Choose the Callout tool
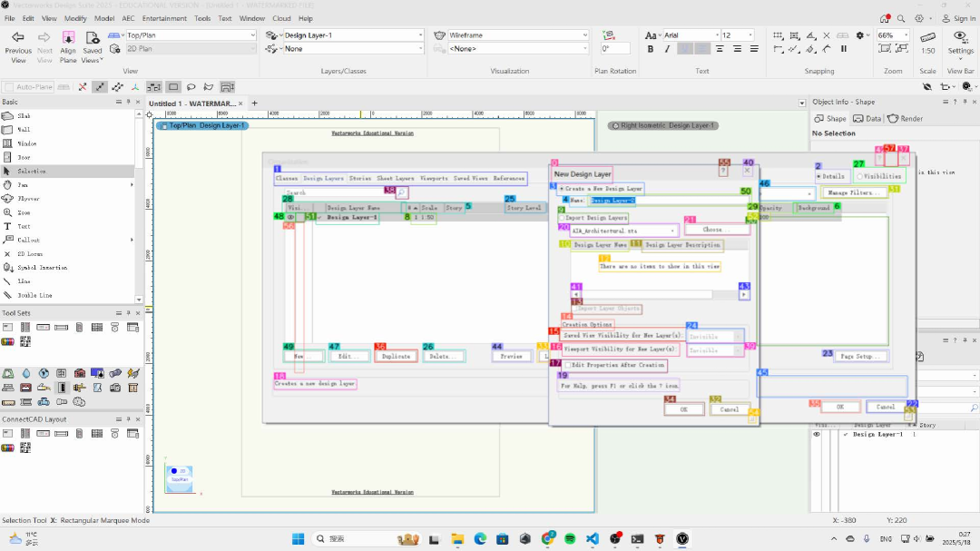This screenshot has height=551, width=980. (x=28, y=240)
